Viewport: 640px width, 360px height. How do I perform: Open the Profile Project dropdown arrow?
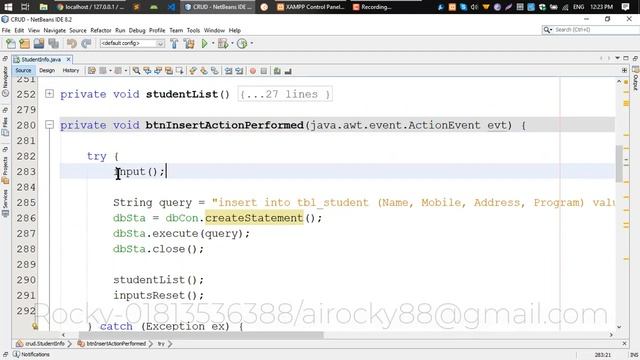point(251,43)
